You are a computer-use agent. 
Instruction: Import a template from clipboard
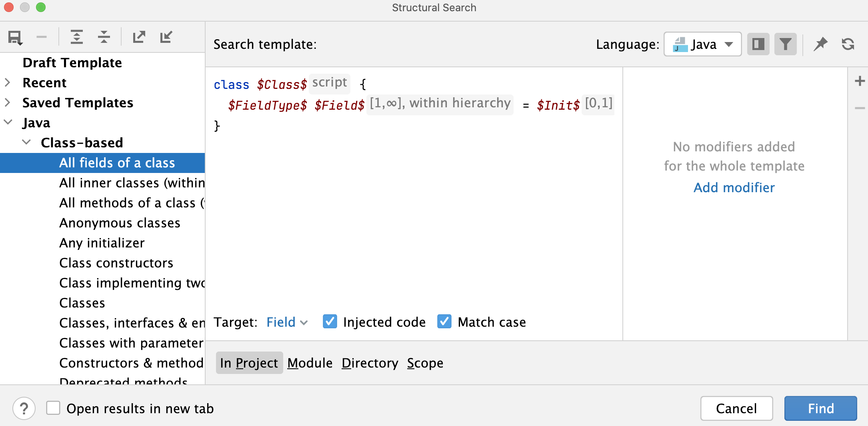coord(166,37)
